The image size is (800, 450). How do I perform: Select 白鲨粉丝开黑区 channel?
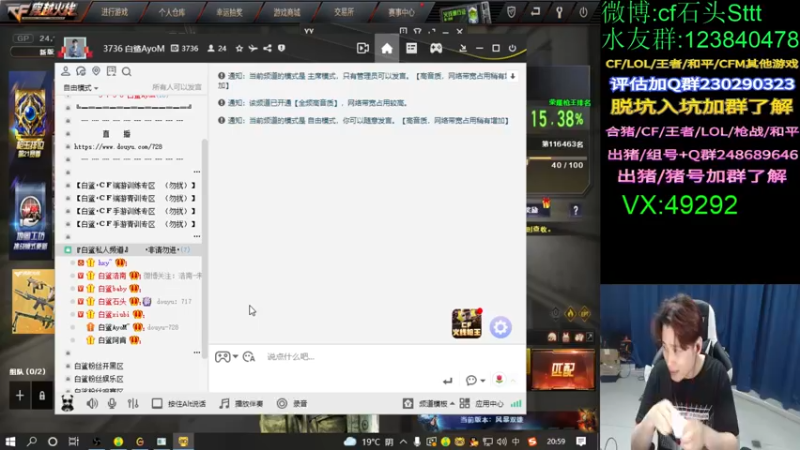[x=98, y=366]
